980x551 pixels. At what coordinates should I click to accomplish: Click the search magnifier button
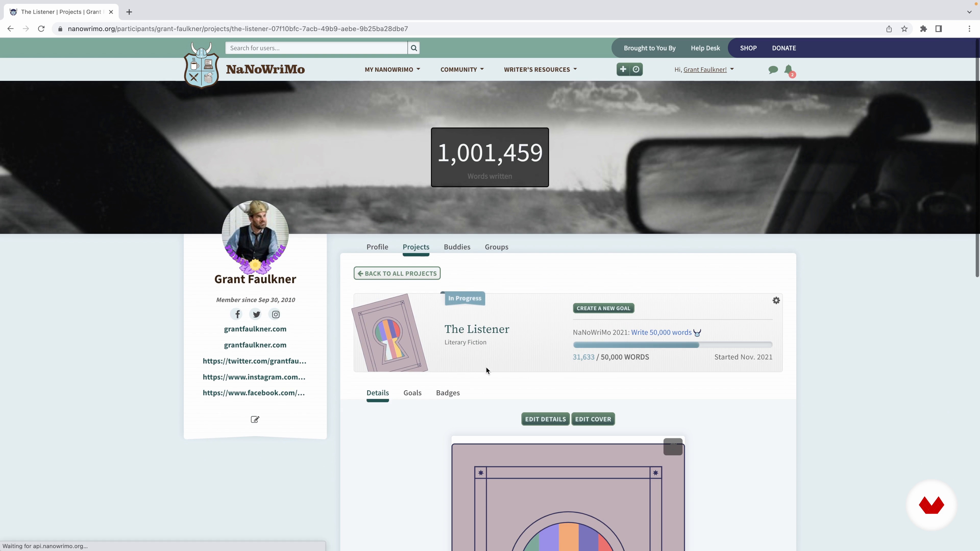click(413, 48)
